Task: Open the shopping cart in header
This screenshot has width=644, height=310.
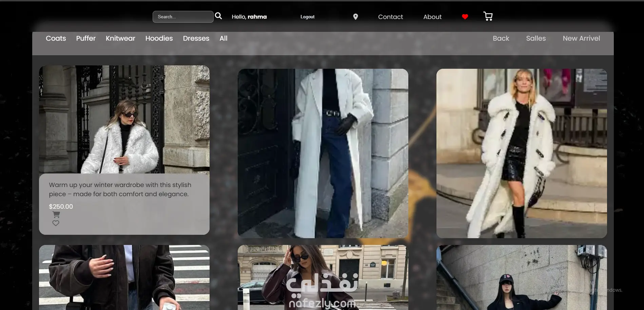Action: [488, 16]
